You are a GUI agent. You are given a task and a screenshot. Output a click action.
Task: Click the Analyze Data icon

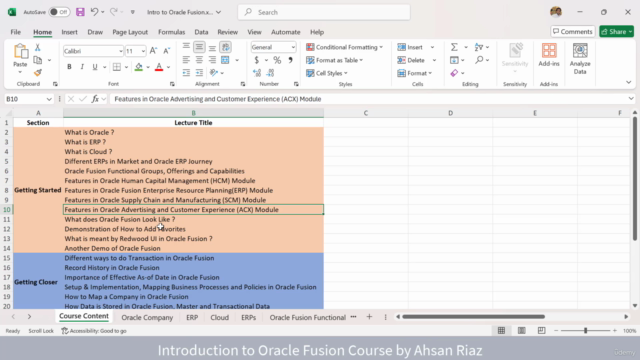[580, 51]
